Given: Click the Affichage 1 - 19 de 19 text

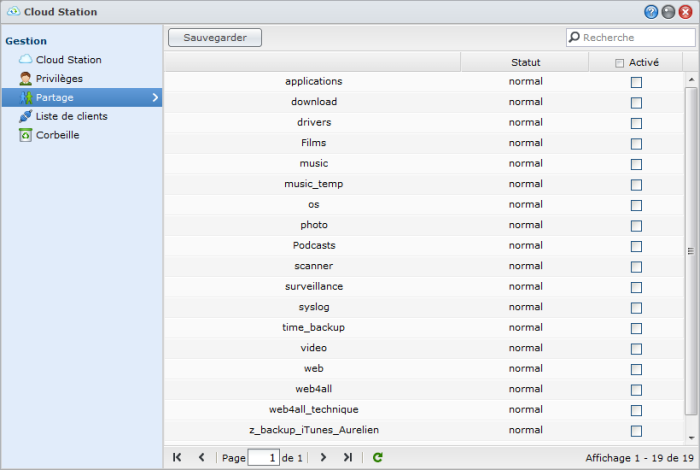Looking at the screenshot, I should (x=639, y=458).
